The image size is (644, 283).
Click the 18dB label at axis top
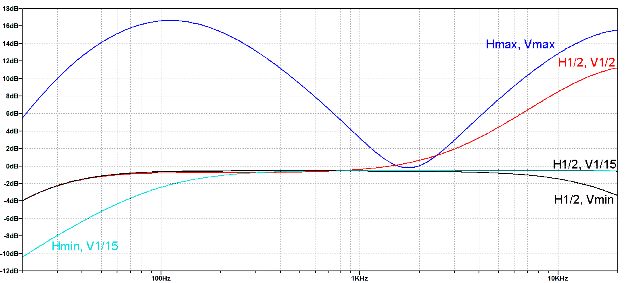pos(10,8)
